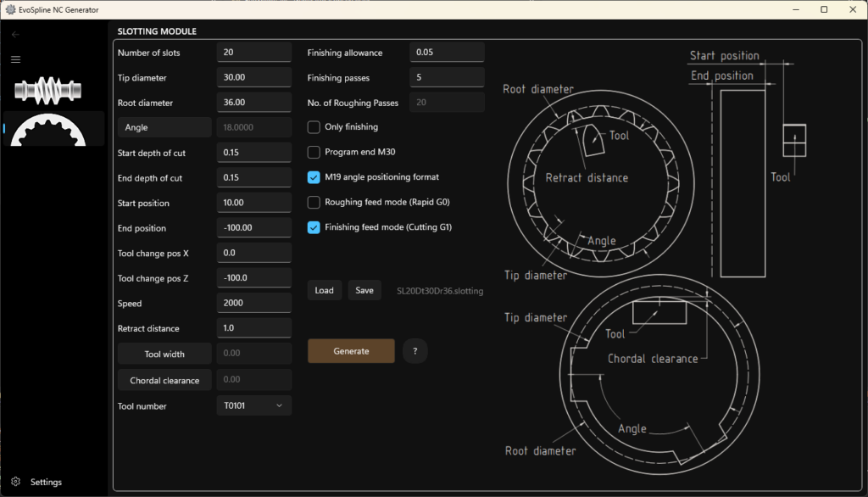Click the Chordal clearance button
This screenshot has height=497, width=868.
[164, 380]
